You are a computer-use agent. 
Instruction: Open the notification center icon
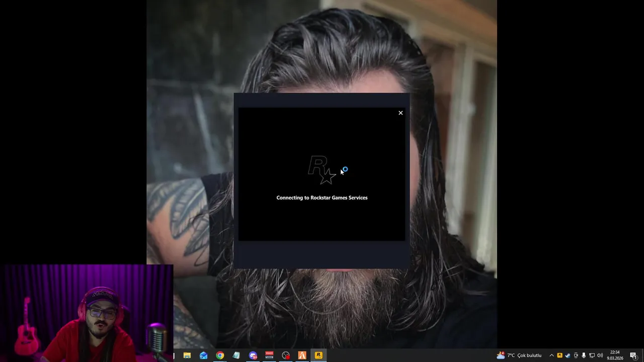[633, 355]
